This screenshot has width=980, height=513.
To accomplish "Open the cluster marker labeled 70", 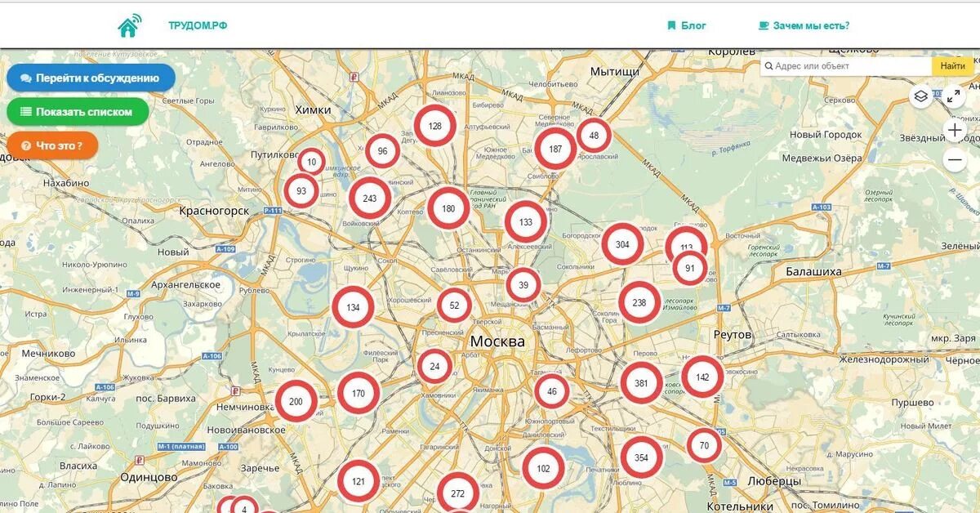I will coord(704,445).
